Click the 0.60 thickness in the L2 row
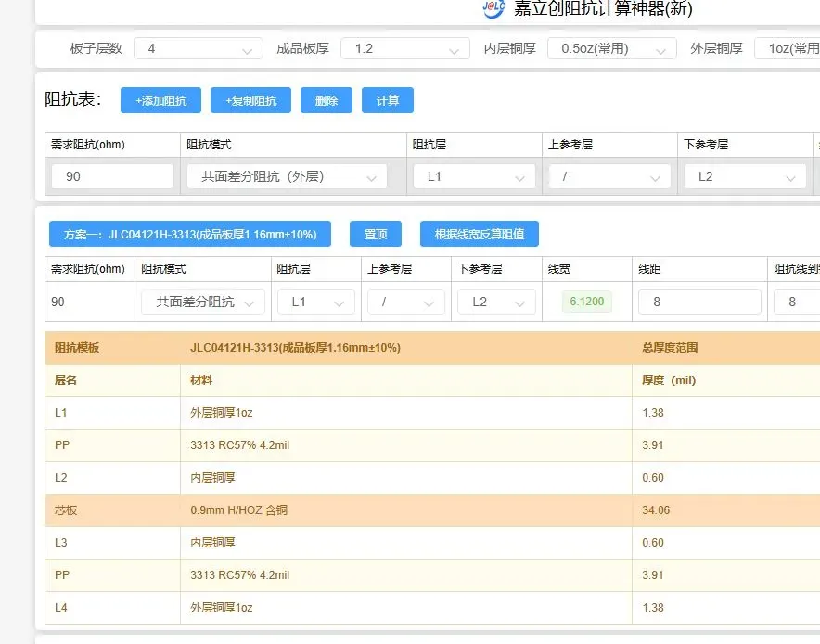Image resolution: width=820 pixels, height=644 pixels. 653,478
